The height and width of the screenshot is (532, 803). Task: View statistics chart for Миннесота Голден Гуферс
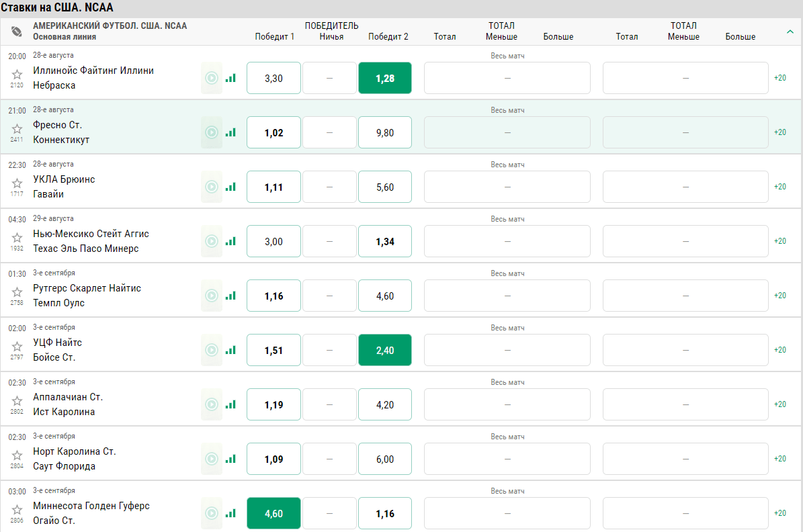coord(230,513)
